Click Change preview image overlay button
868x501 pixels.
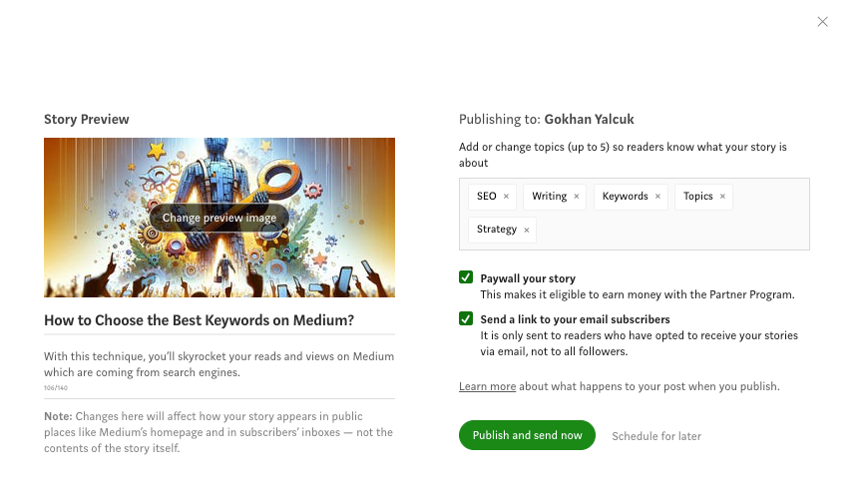pos(219,218)
